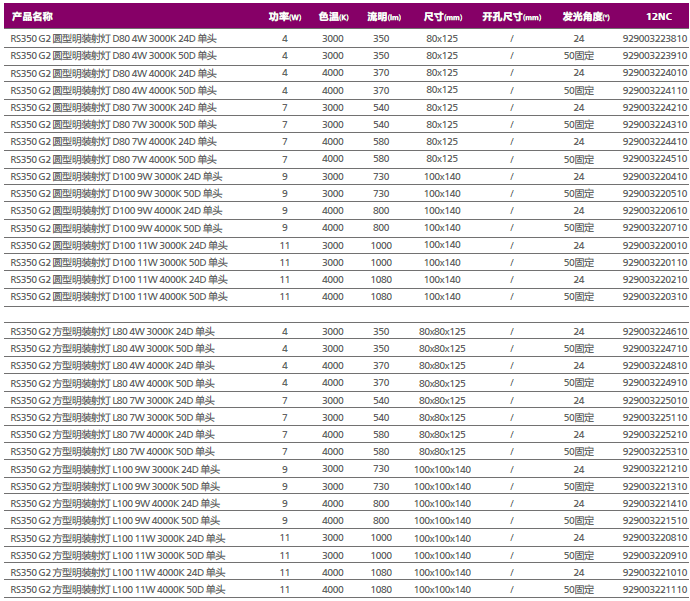
Task: Click product 方型明装射灯 L80 4W 3000K 24D 单头
Action: tap(112, 331)
